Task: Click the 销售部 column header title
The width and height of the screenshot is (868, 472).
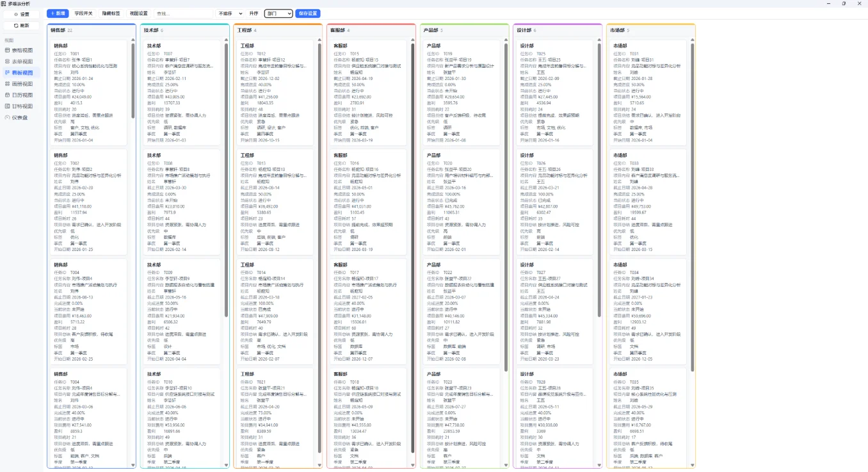Action: click(58, 30)
